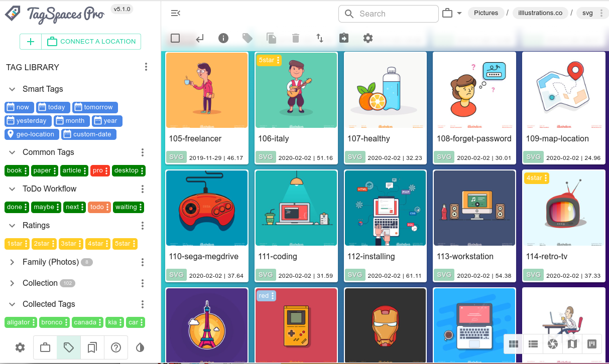
Task: Open the location briefcase dropdown
Action: click(452, 14)
